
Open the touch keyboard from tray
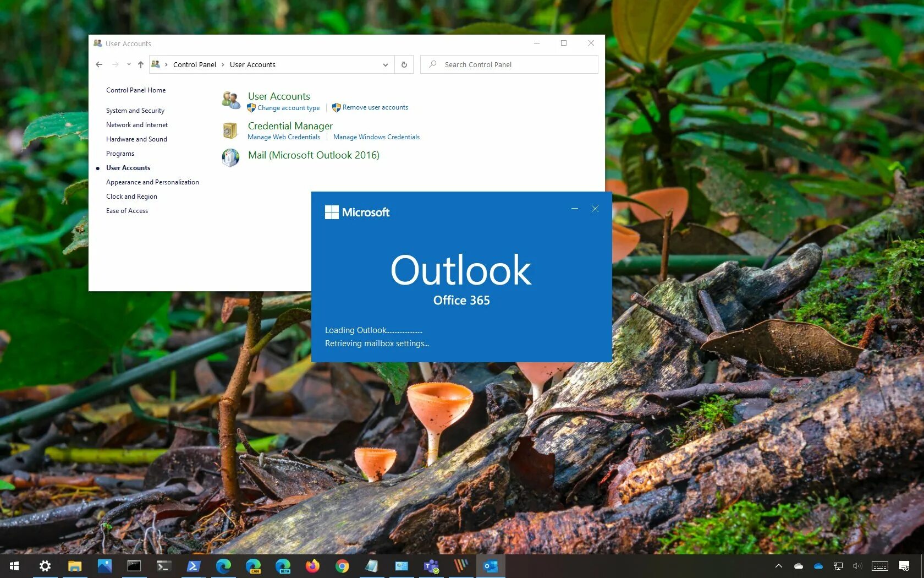click(880, 566)
